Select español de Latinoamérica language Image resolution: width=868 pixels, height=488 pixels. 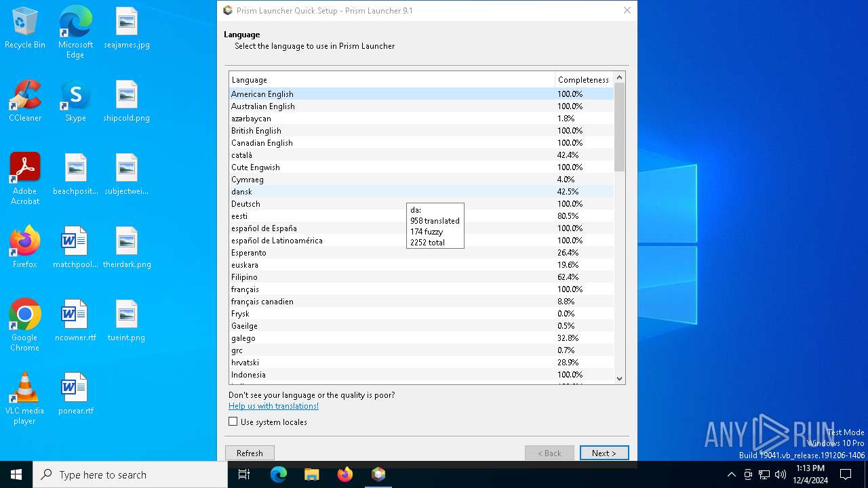(421, 241)
